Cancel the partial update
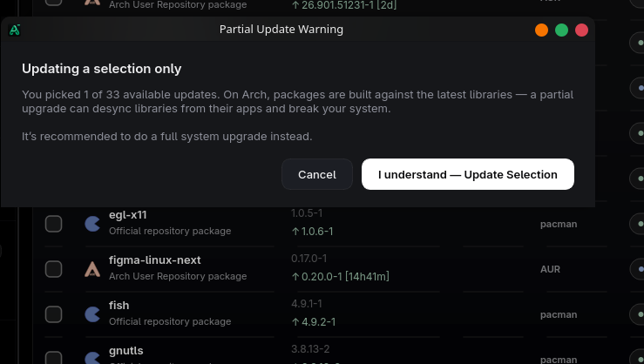 tap(317, 174)
